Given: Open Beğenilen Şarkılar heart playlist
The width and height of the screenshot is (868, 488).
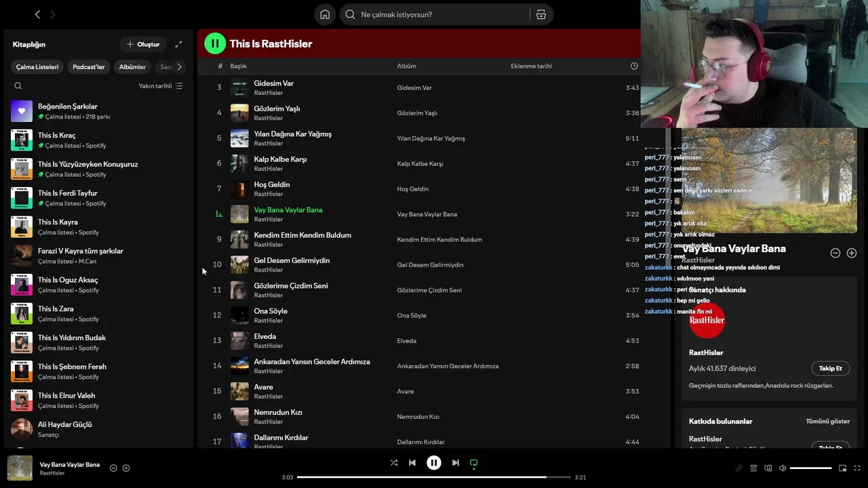Looking at the screenshot, I should point(97,111).
